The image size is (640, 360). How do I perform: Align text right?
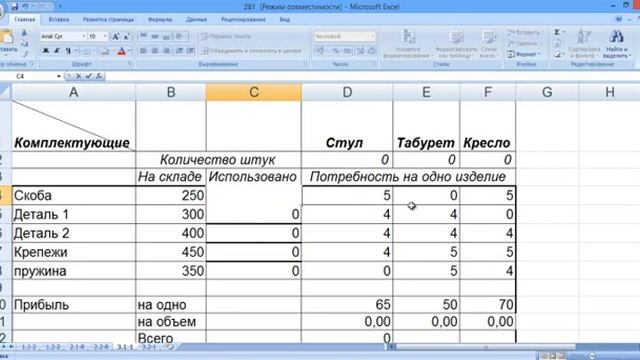166,51
